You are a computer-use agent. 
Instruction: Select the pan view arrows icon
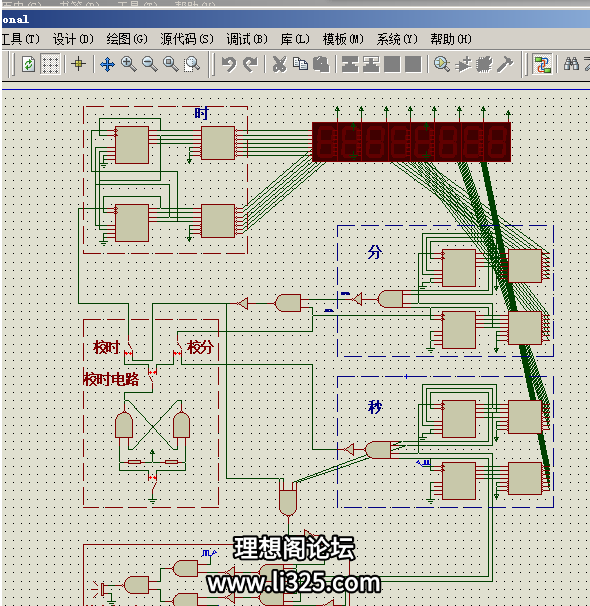[x=107, y=64]
